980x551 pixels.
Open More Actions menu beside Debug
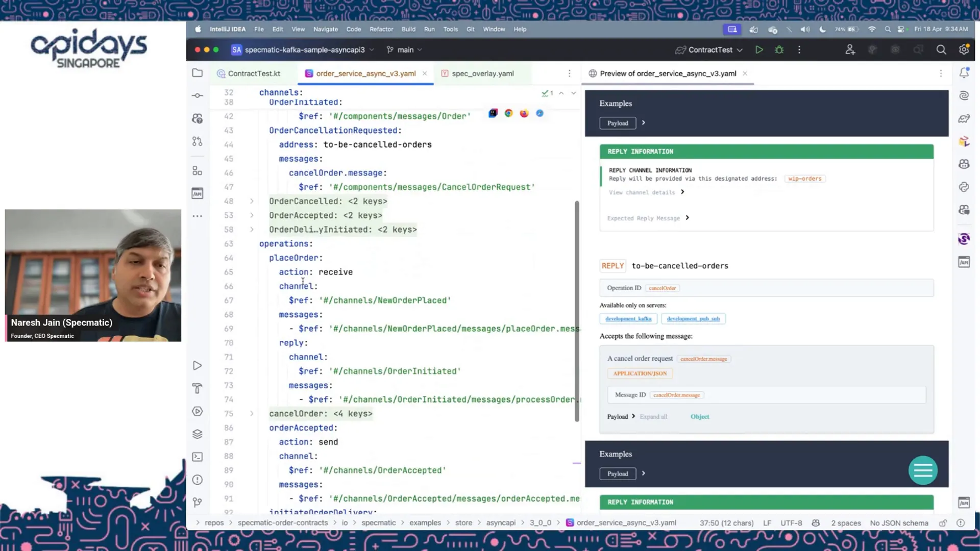click(799, 49)
